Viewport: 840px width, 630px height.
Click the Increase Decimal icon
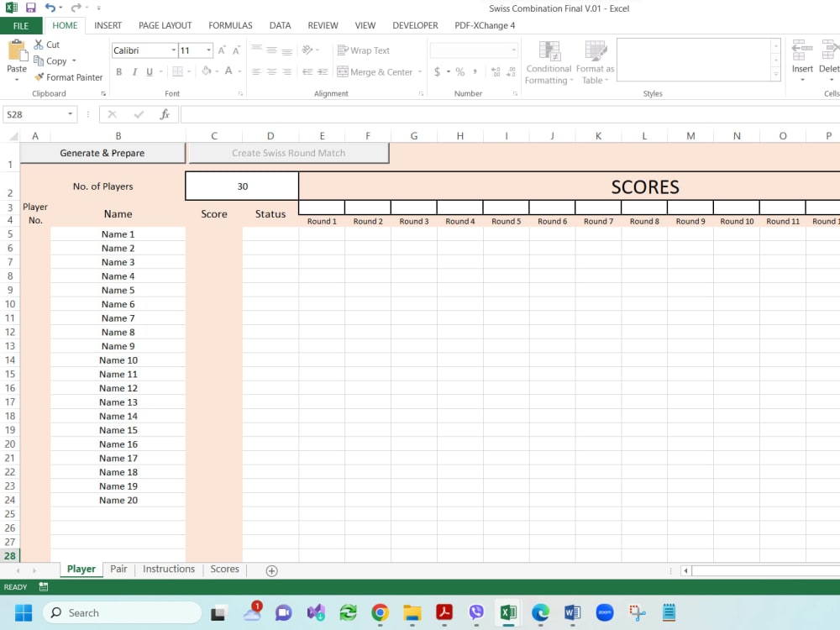(x=495, y=72)
